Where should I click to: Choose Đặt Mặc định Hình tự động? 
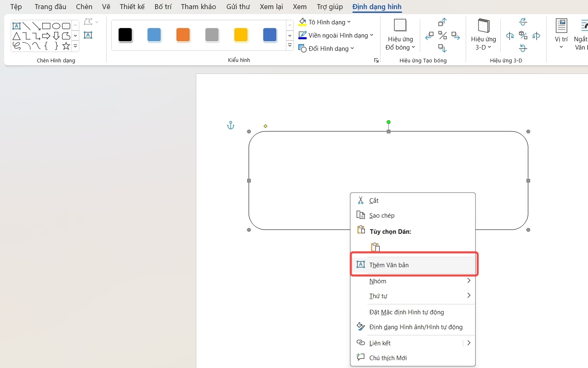tap(413, 312)
